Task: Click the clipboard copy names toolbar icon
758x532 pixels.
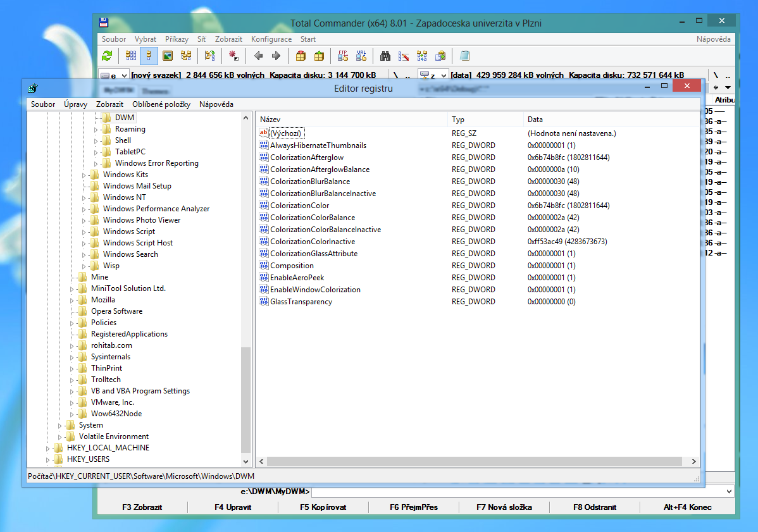Action: tap(440, 56)
